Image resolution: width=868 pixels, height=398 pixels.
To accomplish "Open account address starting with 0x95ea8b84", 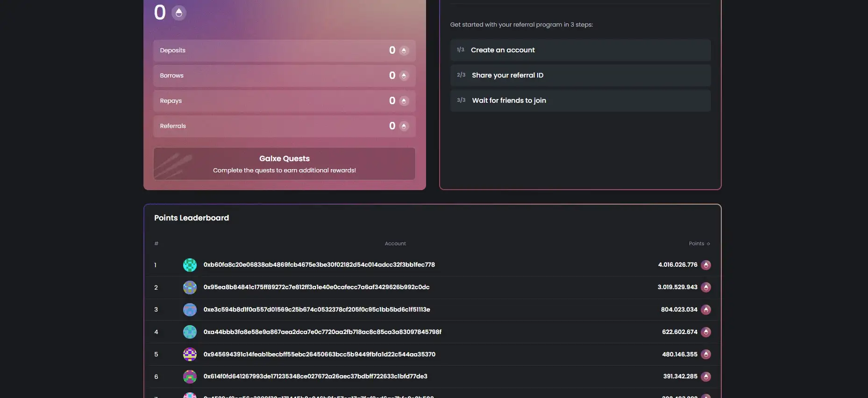I will coord(316,287).
